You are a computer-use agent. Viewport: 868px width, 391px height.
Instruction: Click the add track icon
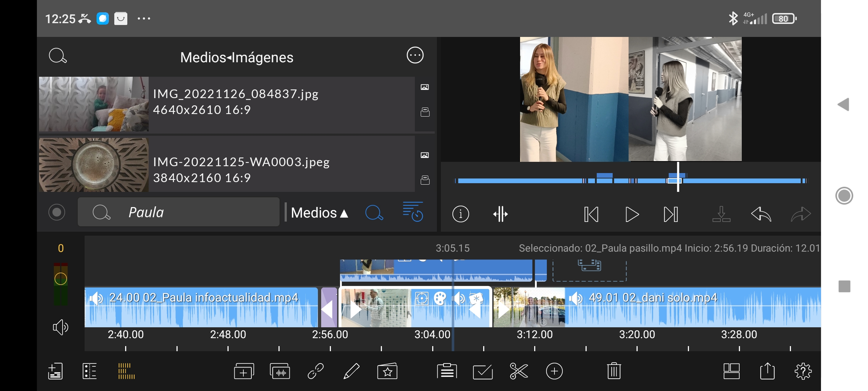pyautogui.click(x=55, y=371)
